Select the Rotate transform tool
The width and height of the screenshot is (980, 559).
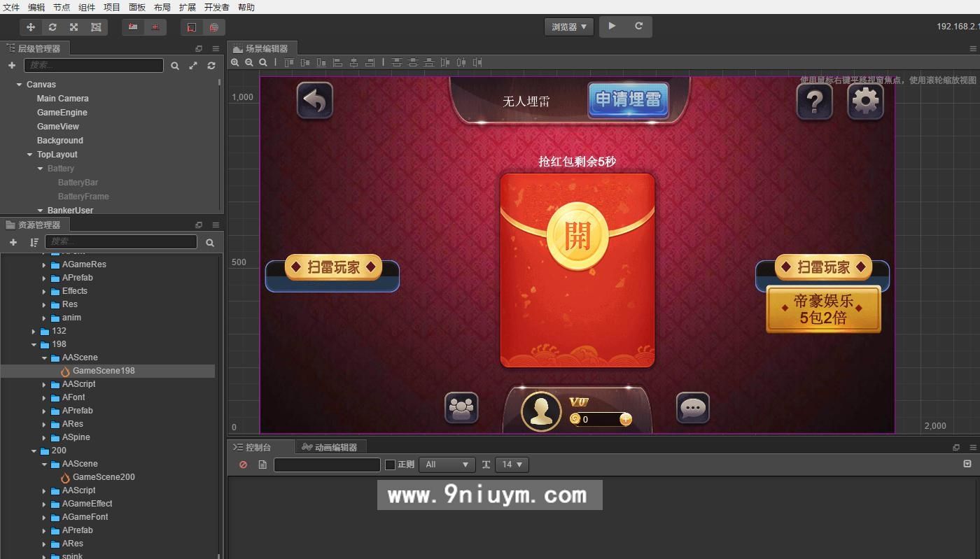pyautogui.click(x=52, y=27)
